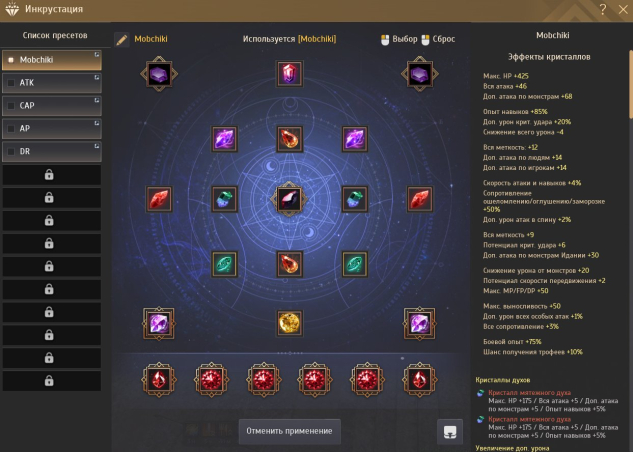Image resolution: width=633 pixels, height=452 pixels.
Task: Click the Отменить применение button
Action: (289, 431)
